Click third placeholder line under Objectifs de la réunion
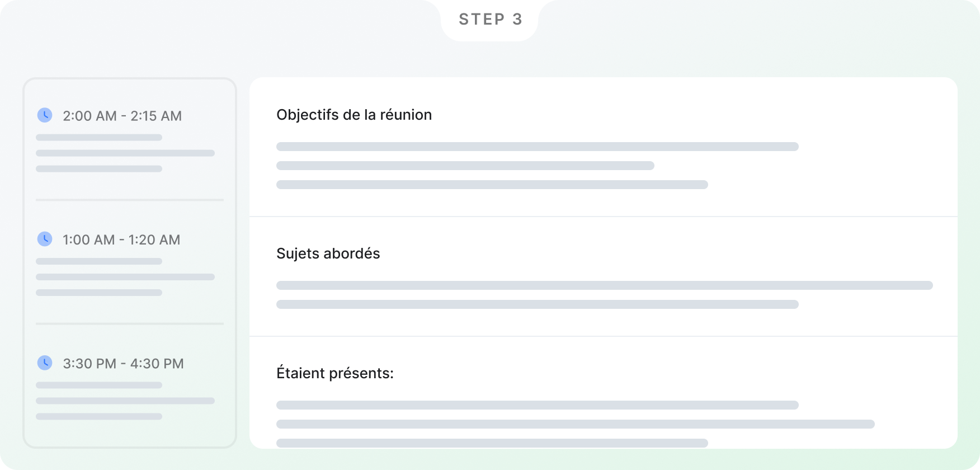The height and width of the screenshot is (470, 980). (492, 185)
